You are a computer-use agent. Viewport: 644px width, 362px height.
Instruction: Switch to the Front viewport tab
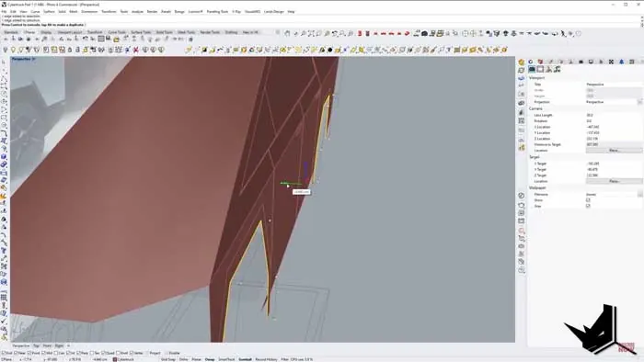pyautogui.click(x=47, y=346)
